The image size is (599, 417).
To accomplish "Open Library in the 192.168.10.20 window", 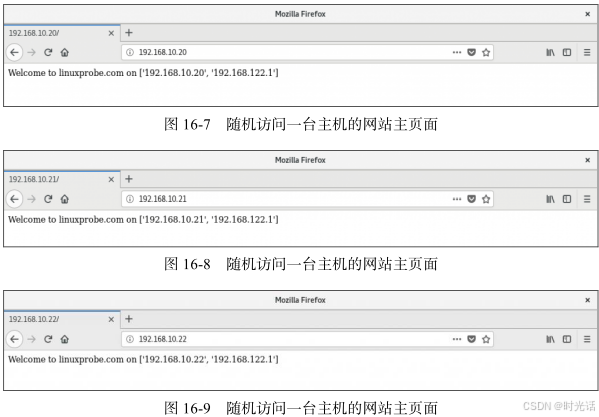I will coord(550,52).
